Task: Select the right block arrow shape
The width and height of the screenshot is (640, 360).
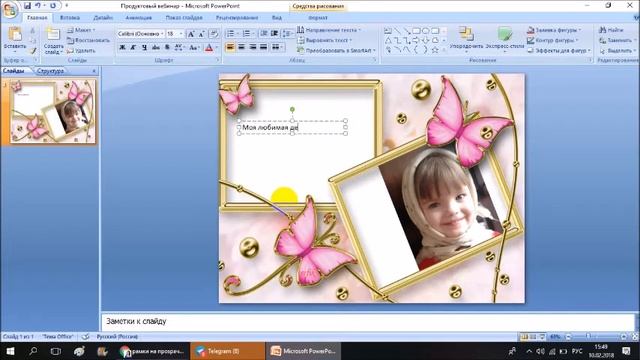Action: point(416,40)
